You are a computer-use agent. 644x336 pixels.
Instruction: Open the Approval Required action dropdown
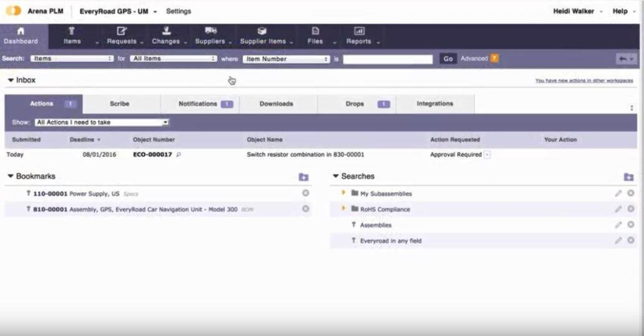tap(487, 155)
